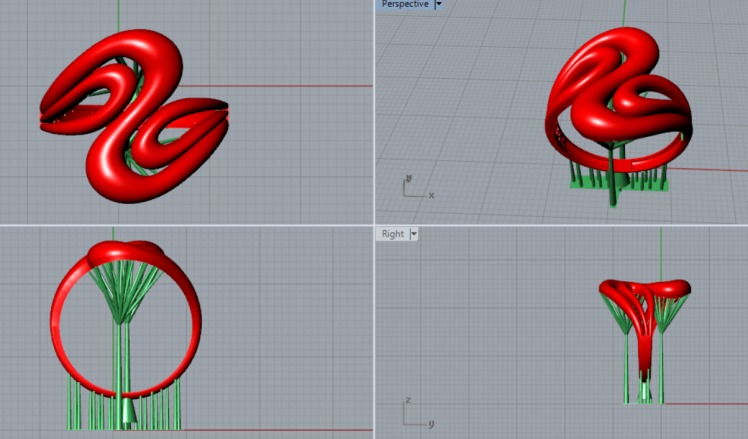Click the Perspective viewport title label
This screenshot has width=748, height=439.
point(405,5)
